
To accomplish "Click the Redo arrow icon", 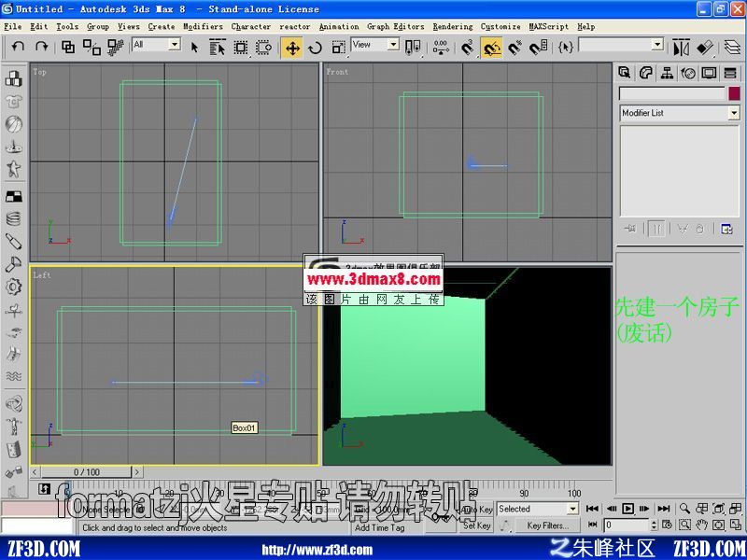I will click(41, 47).
